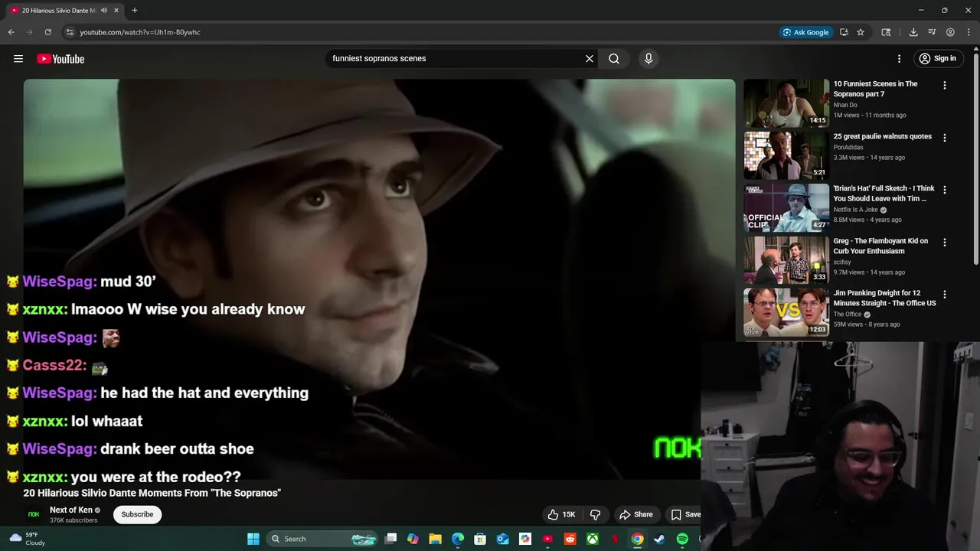Open 'Greg - The Flamboyant Kid' video title

[880, 246]
